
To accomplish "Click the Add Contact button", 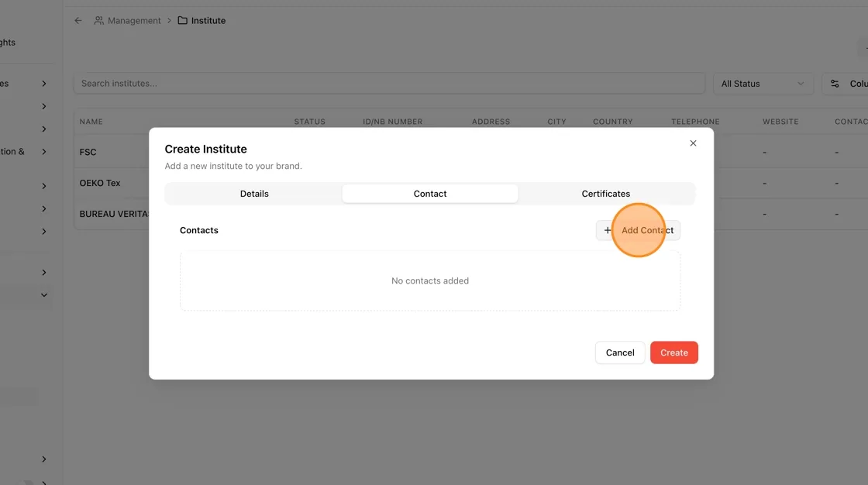I will (x=639, y=230).
